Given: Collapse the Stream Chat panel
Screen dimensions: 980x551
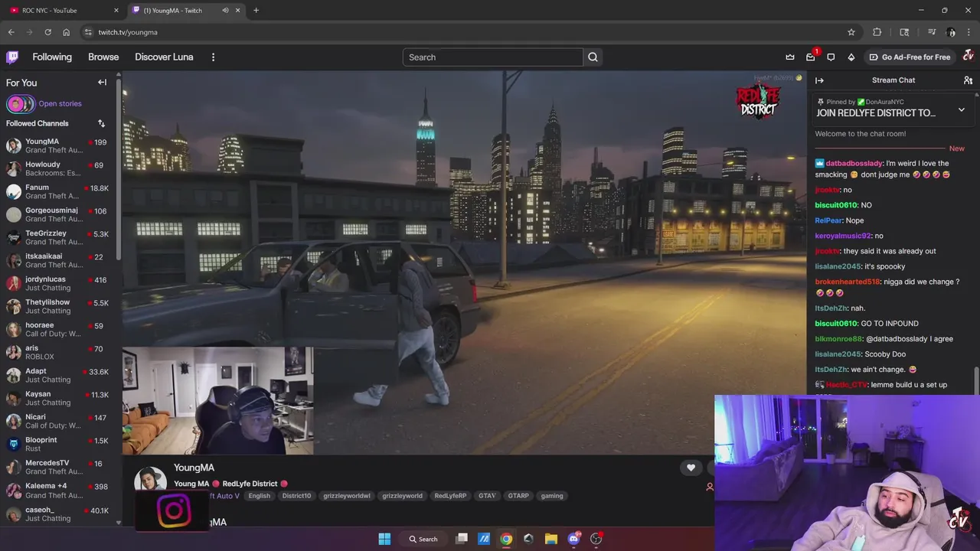Looking at the screenshot, I should click(819, 80).
